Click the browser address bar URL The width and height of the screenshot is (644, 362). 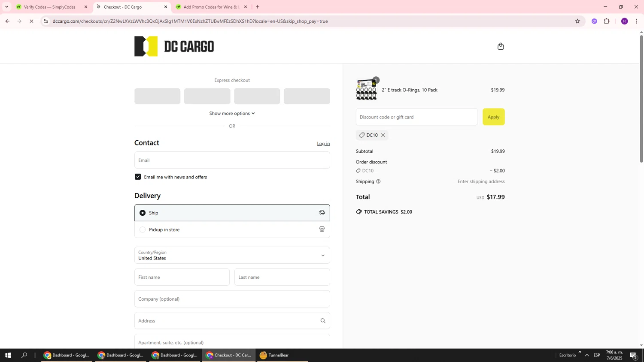pos(190,21)
